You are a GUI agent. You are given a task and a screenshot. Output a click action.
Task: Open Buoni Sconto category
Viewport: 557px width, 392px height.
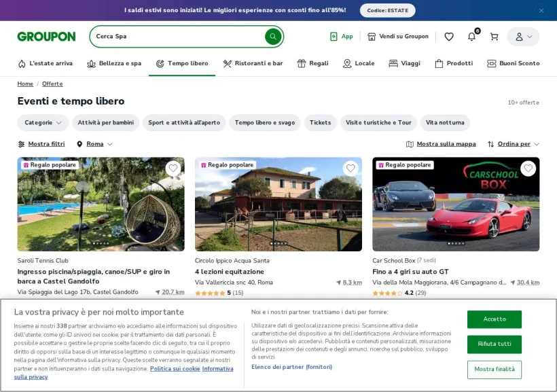(x=513, y=63)
